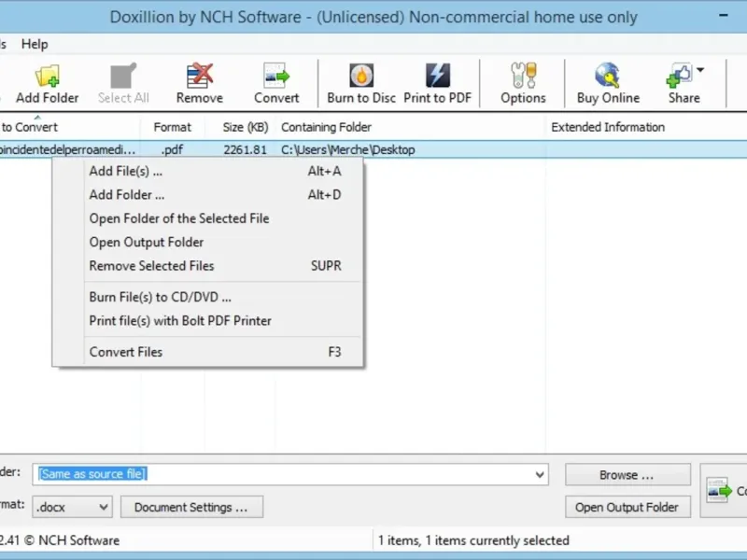
Task: Click the large Convert button at bottom right
Action: pos(724,491)
